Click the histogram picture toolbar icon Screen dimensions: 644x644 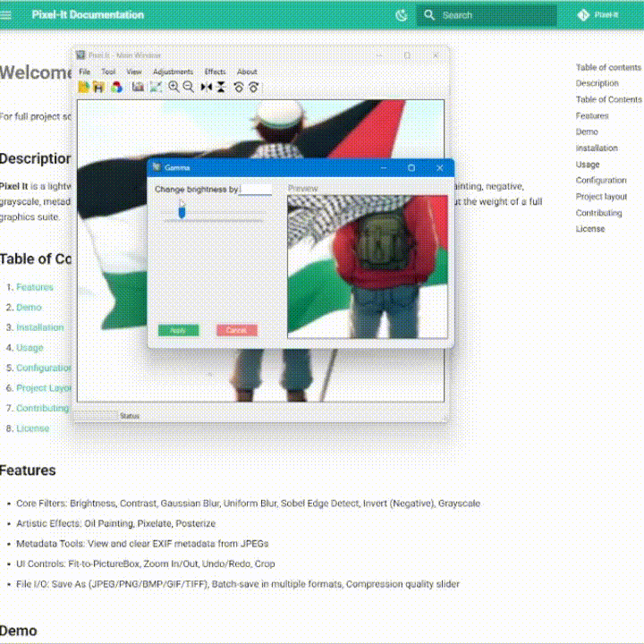pos(138,87)
